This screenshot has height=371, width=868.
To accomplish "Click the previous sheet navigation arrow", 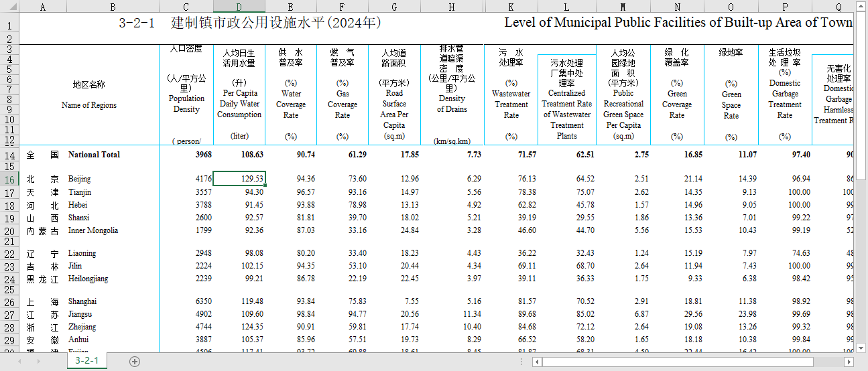I will 20,362.
